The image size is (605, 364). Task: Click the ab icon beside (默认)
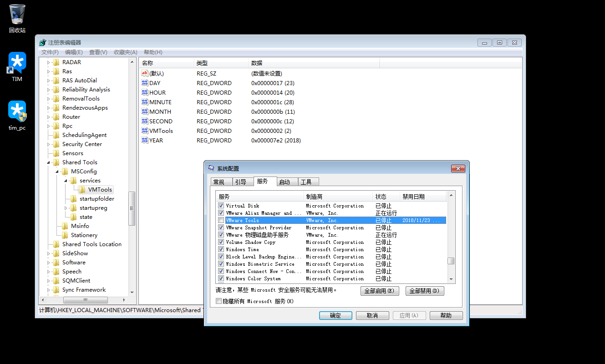point(145,73)
